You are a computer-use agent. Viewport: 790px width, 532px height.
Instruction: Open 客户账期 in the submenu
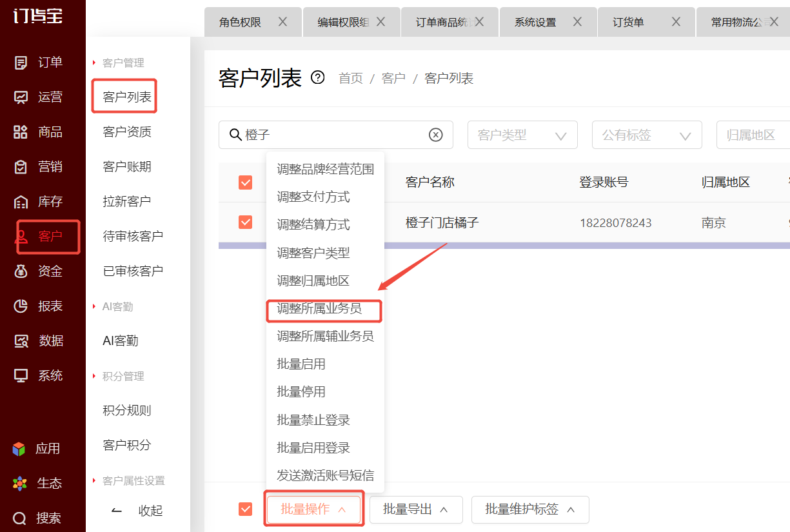pos(127,166)
